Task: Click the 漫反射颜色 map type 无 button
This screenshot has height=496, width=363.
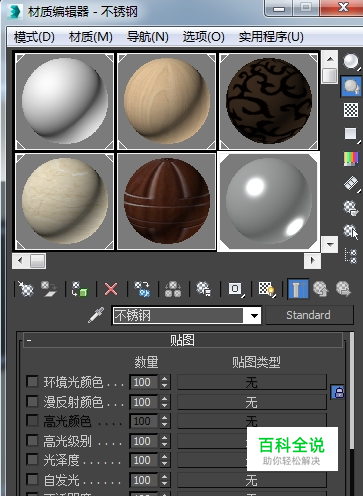Action: 252,402
